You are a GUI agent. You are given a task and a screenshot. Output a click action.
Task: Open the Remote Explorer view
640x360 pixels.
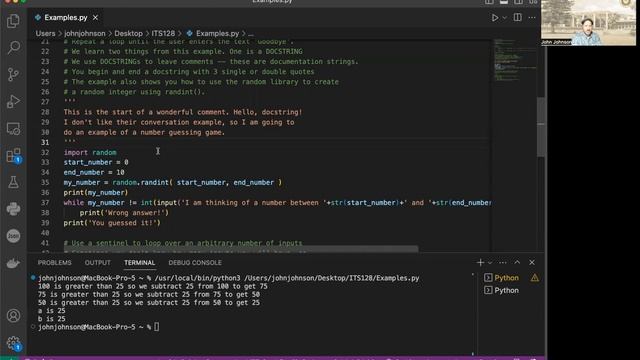[13, 129]
